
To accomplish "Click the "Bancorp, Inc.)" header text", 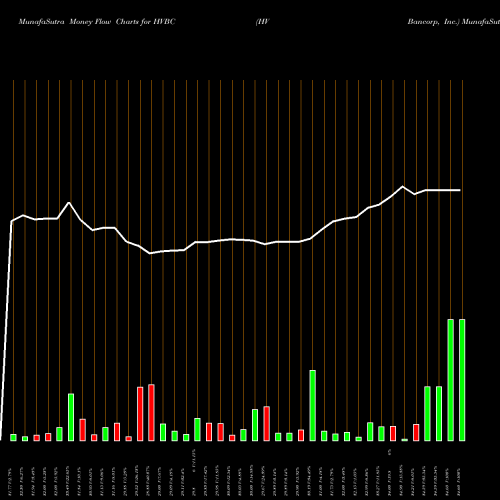I will tap(434, 22).
